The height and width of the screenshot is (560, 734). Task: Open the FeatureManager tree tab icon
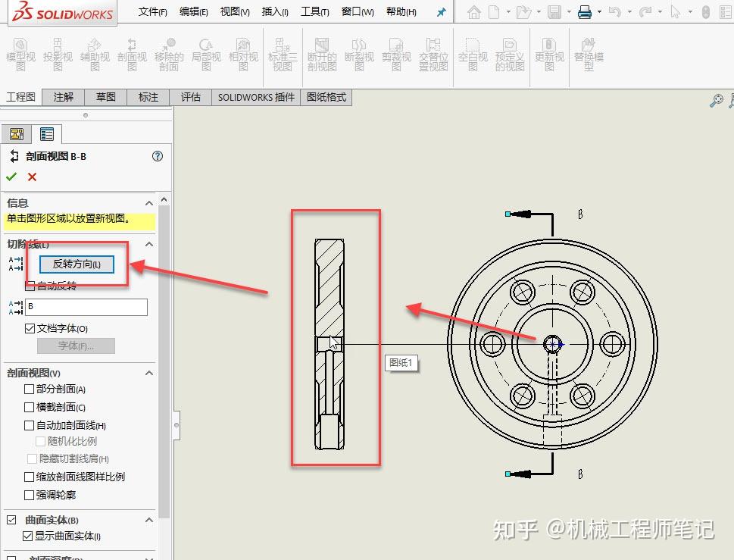[17, 134]
